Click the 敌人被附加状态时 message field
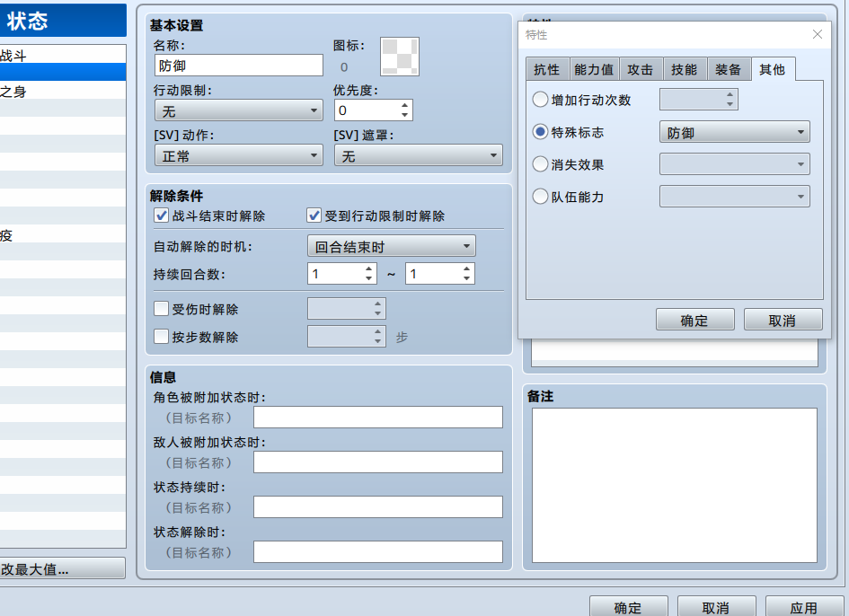The width and height of the screenshot is (849, 616). (378, 462)
